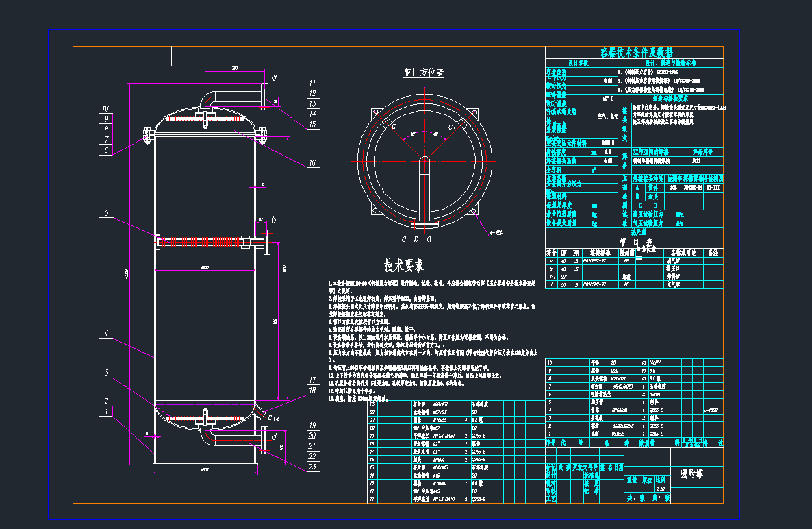Select nozzle label C1 in plan view
The width and height of the screenshot is (812, 529).
[x=395, y=127]
